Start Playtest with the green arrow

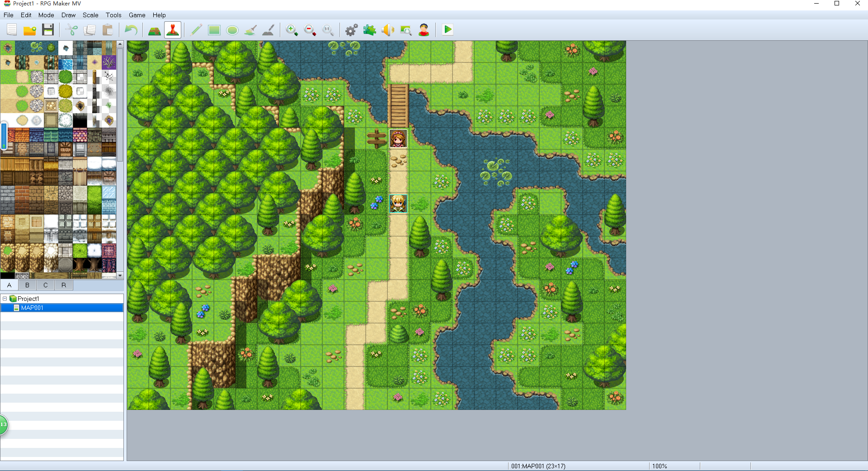[x=448, y=30]
